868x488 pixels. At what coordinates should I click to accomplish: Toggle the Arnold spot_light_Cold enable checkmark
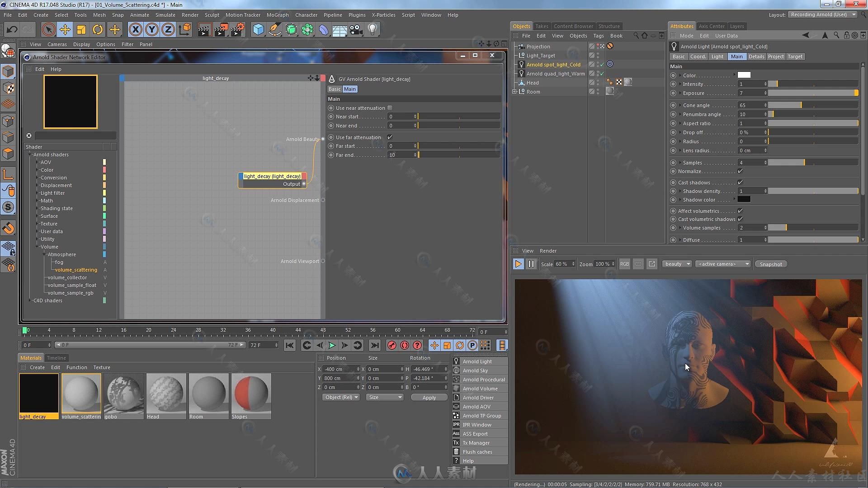click(x=602, y=65)
